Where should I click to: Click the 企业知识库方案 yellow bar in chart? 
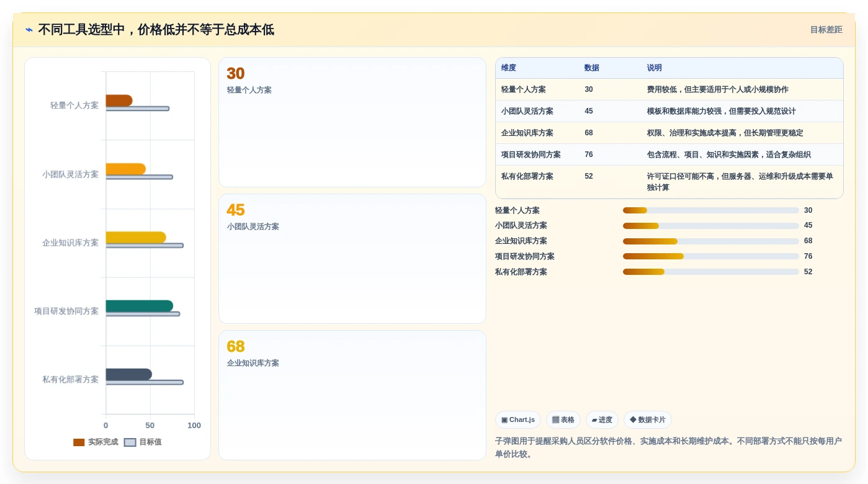pos(136,238)
